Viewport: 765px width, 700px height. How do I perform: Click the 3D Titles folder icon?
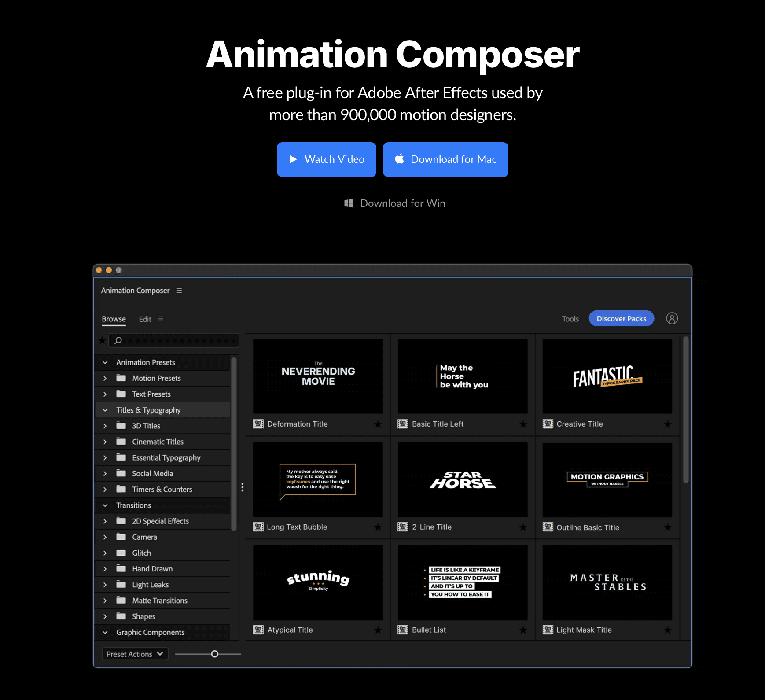coord(121,425)
